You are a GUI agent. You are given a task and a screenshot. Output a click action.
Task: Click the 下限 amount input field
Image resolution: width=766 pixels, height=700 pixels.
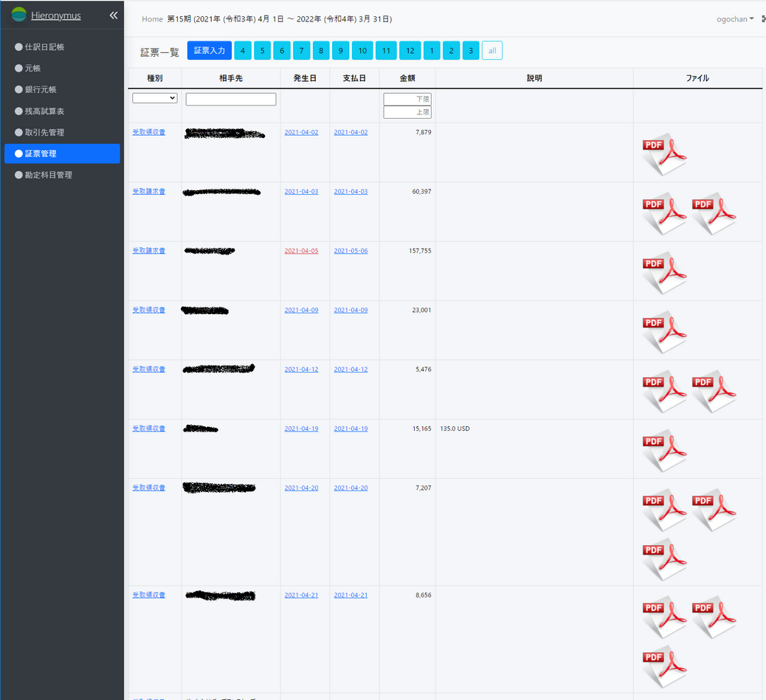click(x=407, y=99)
